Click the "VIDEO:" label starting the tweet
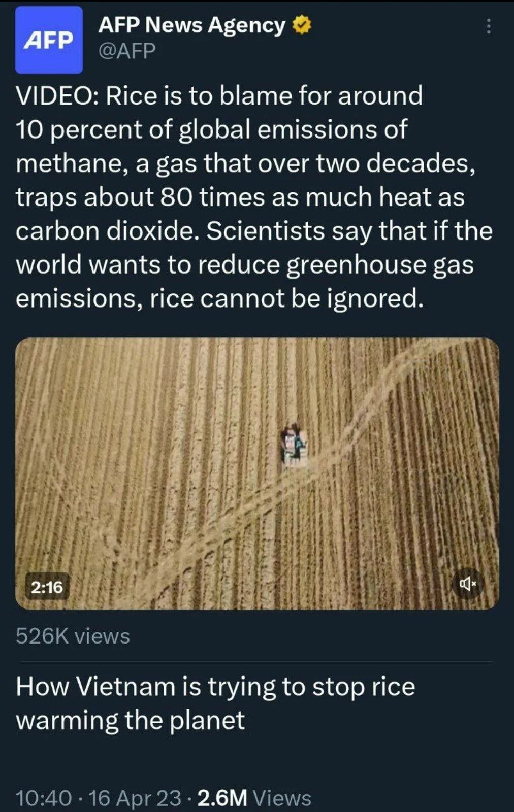The height and width of the screenshot is (812, 514). tap(57, 96)
